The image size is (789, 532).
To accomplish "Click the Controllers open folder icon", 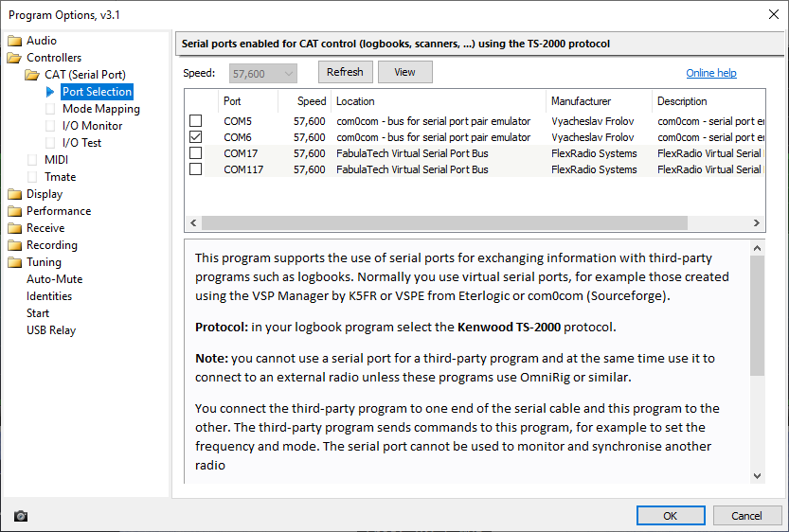I will [x=14, y=58].
